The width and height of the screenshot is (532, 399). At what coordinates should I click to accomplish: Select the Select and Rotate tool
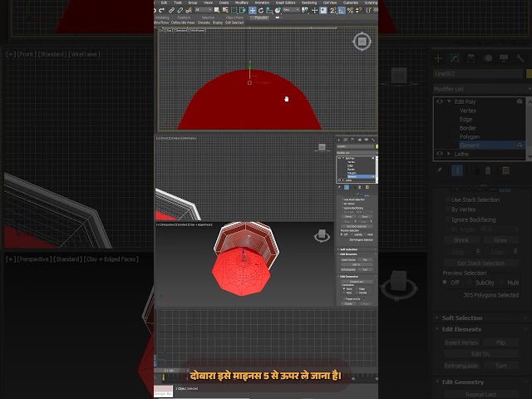click(x=261, y=11)
